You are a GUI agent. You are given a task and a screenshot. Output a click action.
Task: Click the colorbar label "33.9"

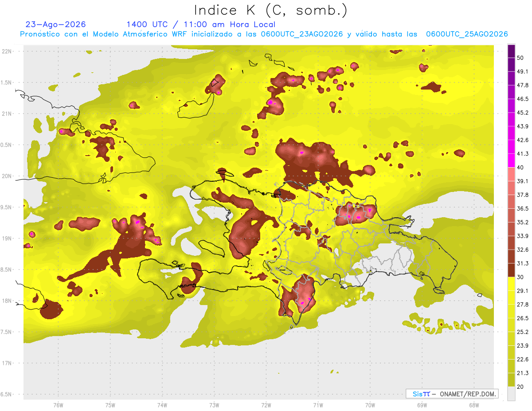522,236
